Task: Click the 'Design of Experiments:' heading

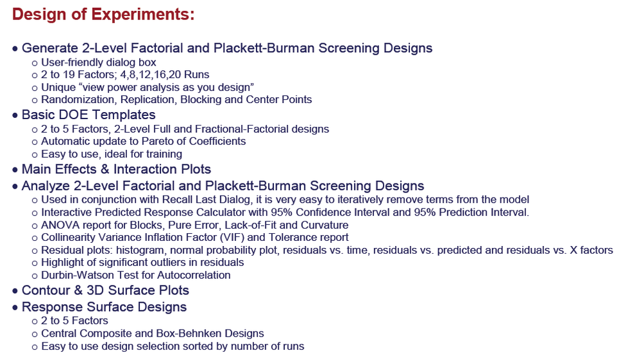Action: click(103, 14)
